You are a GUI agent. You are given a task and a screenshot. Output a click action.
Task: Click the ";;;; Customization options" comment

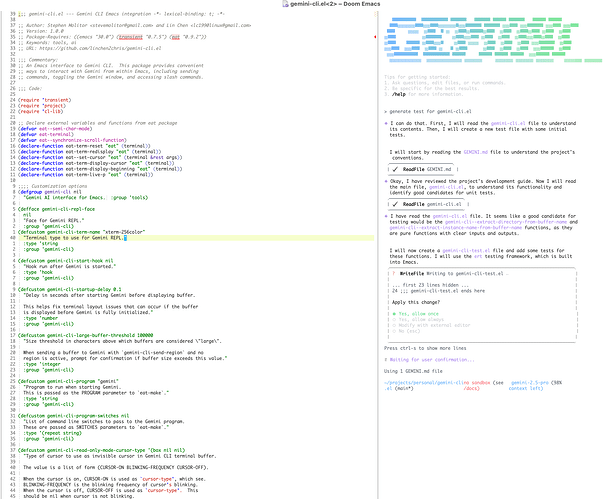52,186
